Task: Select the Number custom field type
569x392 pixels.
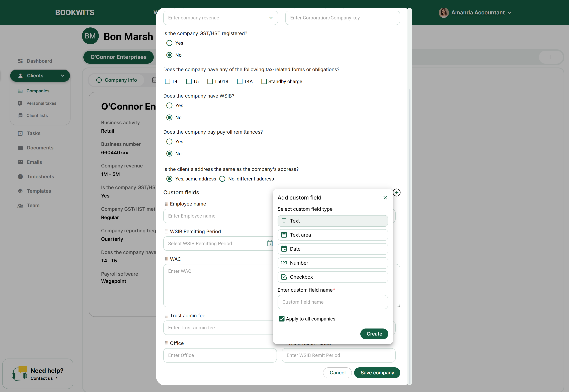Action: tap(333, 263)
